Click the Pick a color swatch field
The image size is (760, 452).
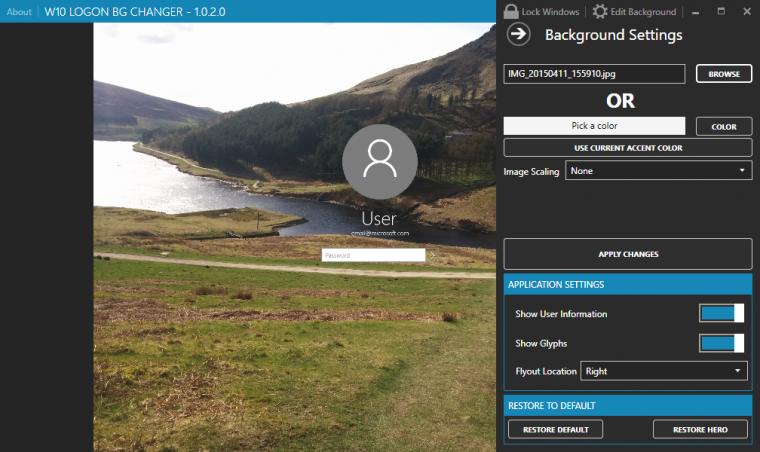[594, 125]
